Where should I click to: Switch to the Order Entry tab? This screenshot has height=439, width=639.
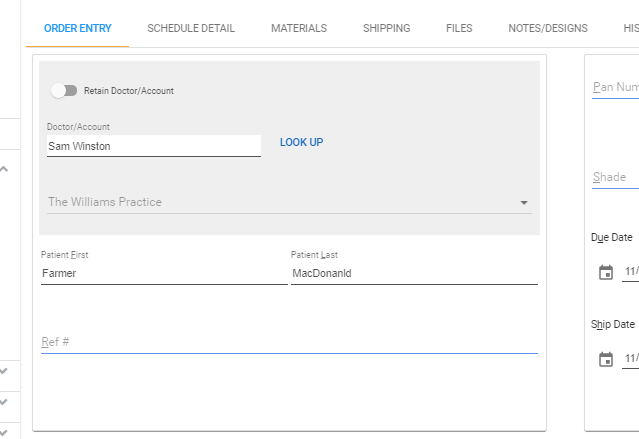tap(77, 28)
